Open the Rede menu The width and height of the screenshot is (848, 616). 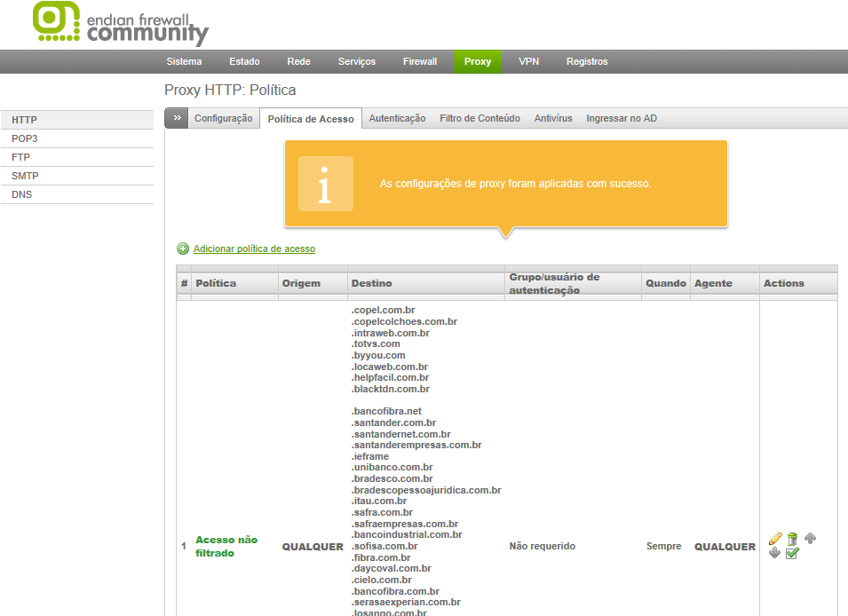click(x=298, y=61)
